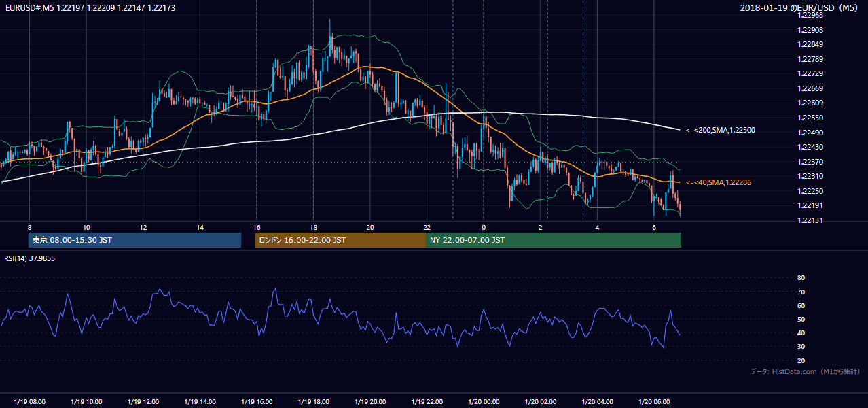Viewport: 868px width, 408px height.
Task: Click price level 1.22430 on the axis
Action: click(810, 147)
